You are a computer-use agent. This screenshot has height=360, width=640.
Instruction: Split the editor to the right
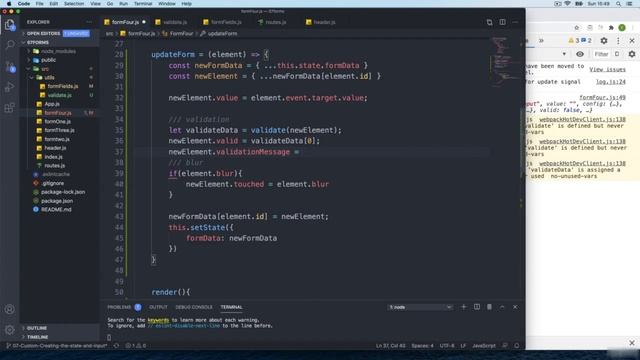tap(502, 22)
